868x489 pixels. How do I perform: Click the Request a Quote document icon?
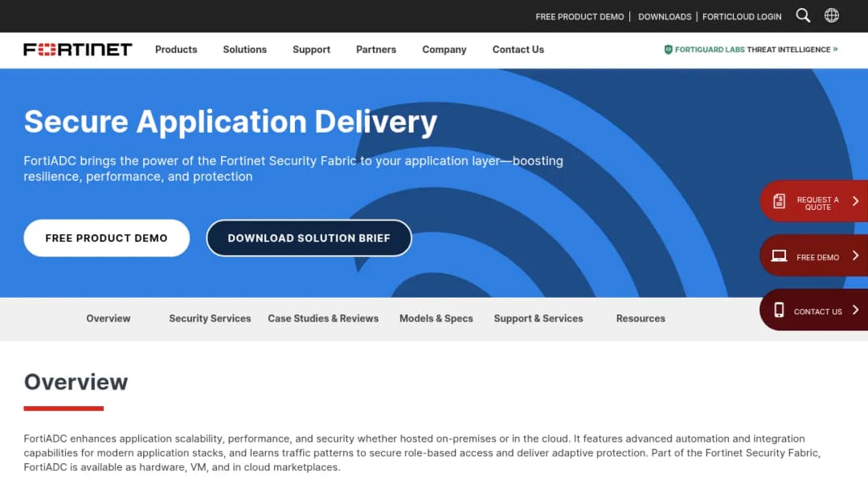pos(779,201)
